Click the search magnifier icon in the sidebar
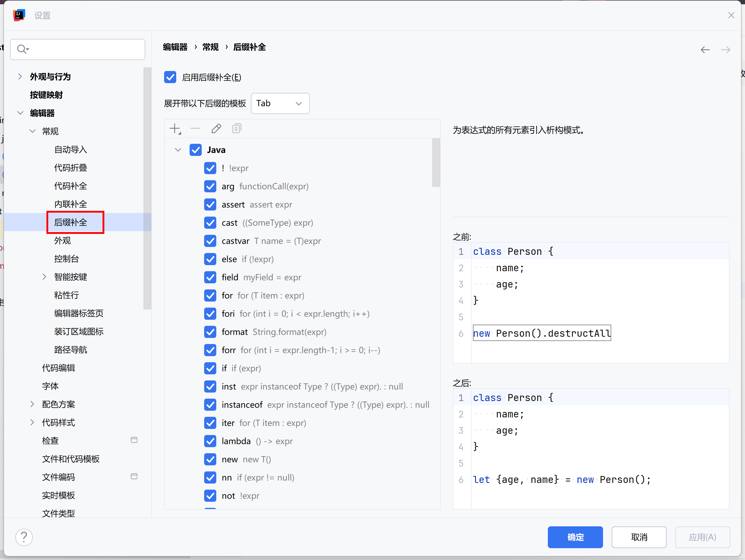Screen dimensions: 745x560 tap(22, 49)
